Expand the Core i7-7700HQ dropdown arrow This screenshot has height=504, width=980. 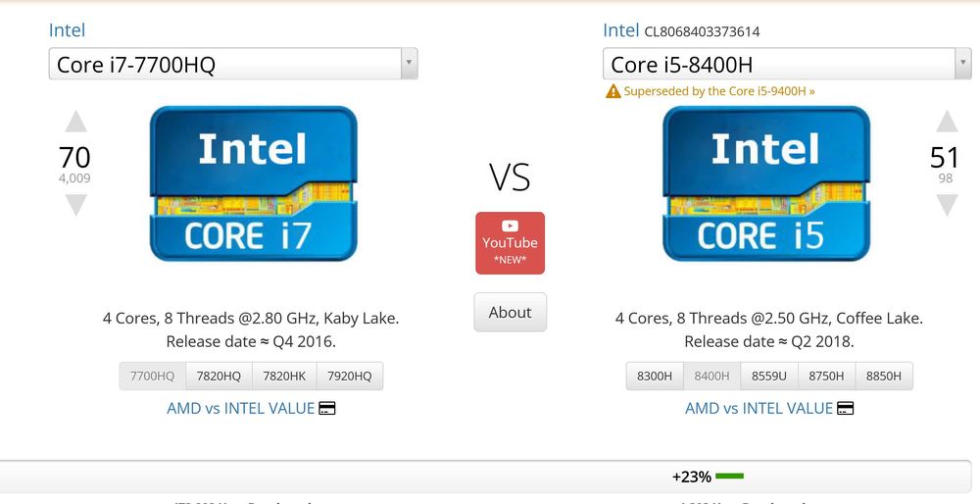(x=409, y=65)
